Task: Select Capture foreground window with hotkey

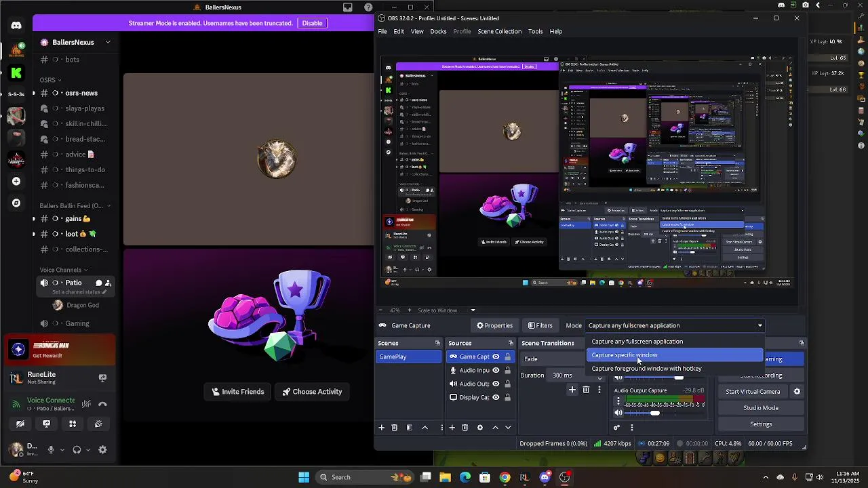Action: pos(675,369)
